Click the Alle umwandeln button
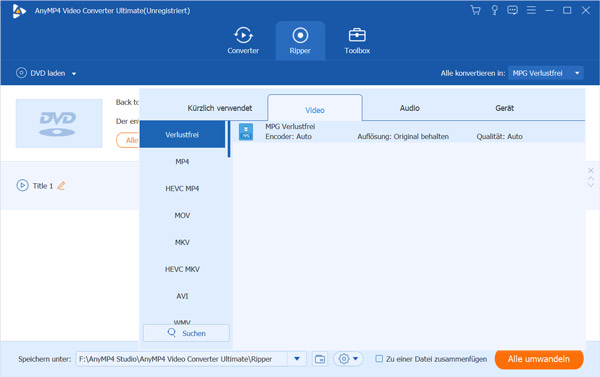This screenshot has width=600, height=377. [x=539, y=359]
